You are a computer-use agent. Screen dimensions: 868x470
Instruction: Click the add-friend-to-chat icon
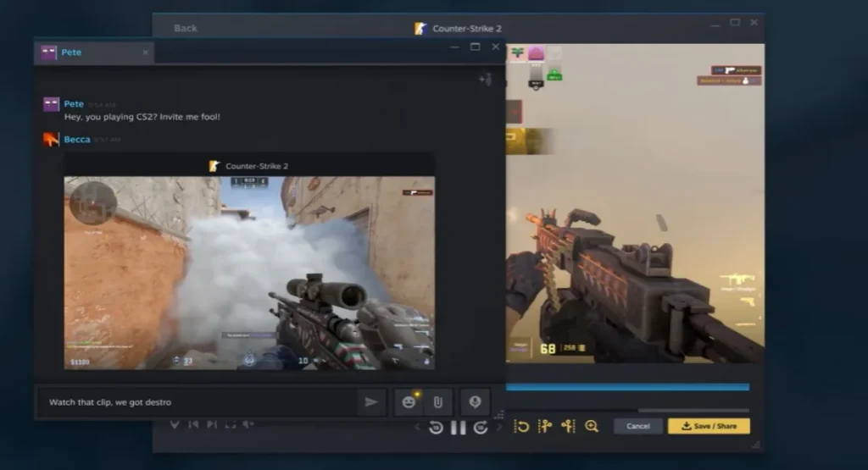[486, 80]
